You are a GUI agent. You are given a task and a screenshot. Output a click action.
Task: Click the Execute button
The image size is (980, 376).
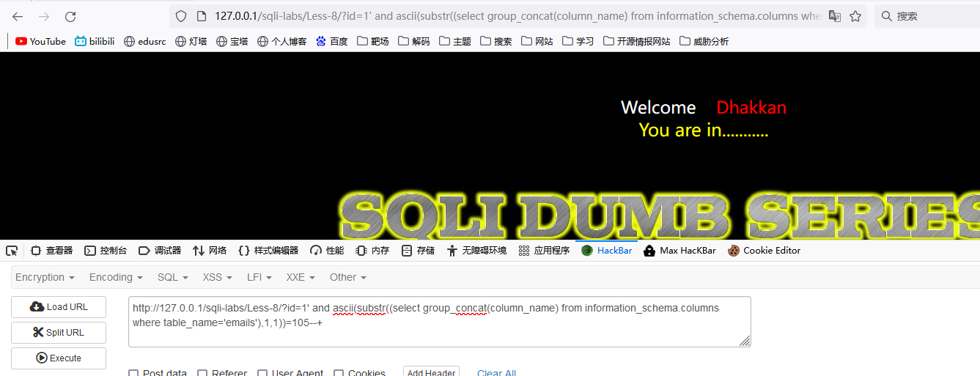click(59, 358)
